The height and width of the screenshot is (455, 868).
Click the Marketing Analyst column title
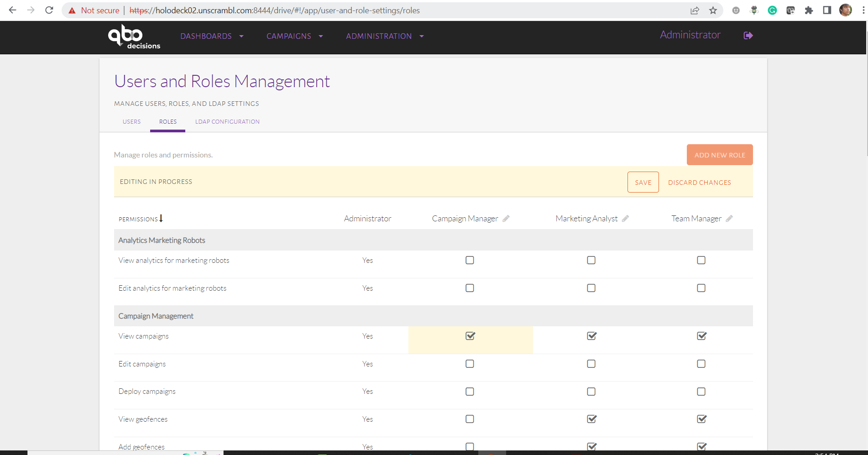click(586, 219)
